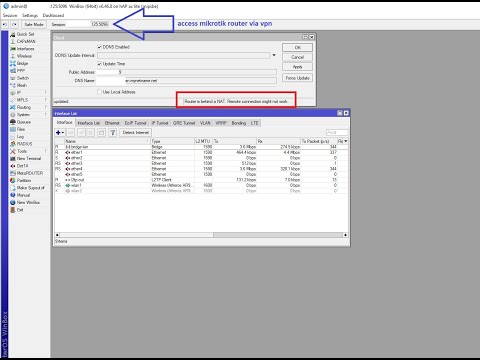
Task: Open the CAPsMAN menu item
Action: pyautogui.click(x=26, y=41)
